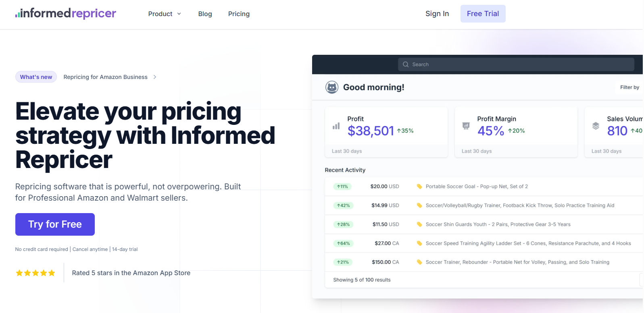Click the Sales Volume layers icon

[x=596, y=126]
